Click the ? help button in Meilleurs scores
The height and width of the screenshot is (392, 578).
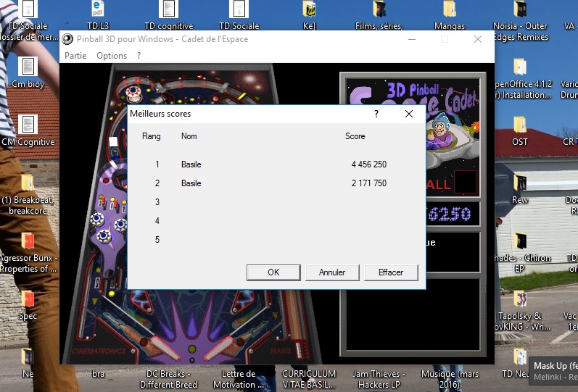tap(376, 114)
